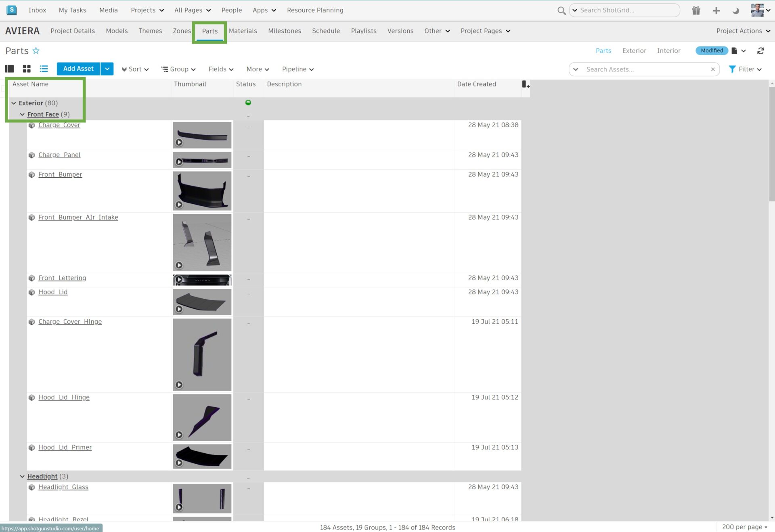Open the page document icon near Modified

[x=734, y=50]
